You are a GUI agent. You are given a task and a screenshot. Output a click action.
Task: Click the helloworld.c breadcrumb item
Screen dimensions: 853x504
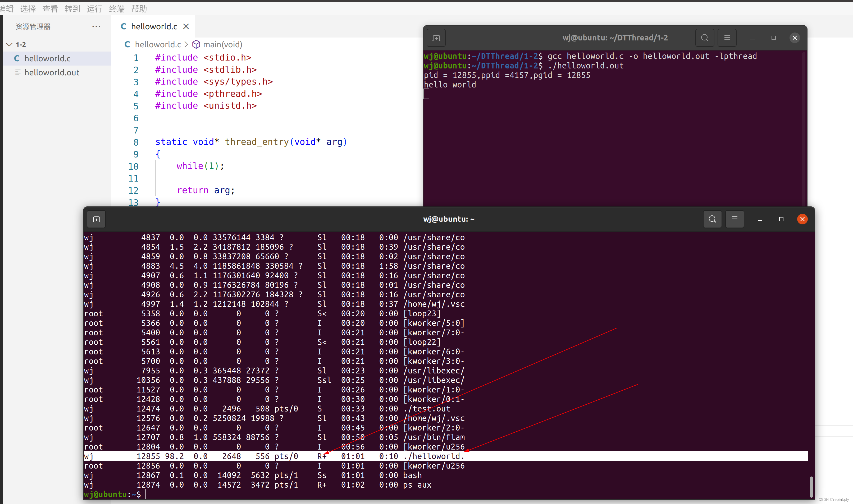tap(158, 44)
